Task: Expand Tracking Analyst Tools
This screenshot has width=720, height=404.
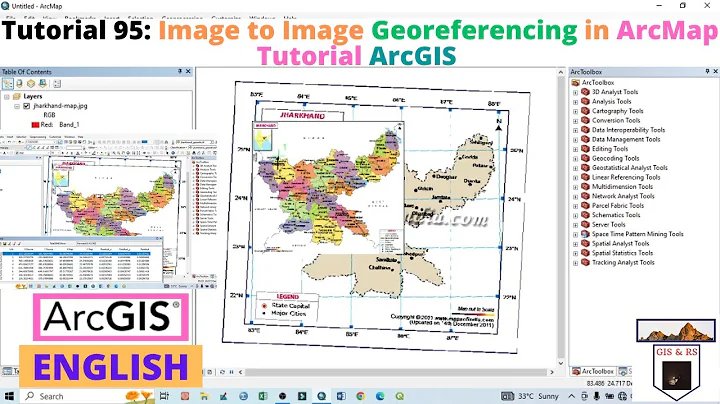Action: point(575,263)
